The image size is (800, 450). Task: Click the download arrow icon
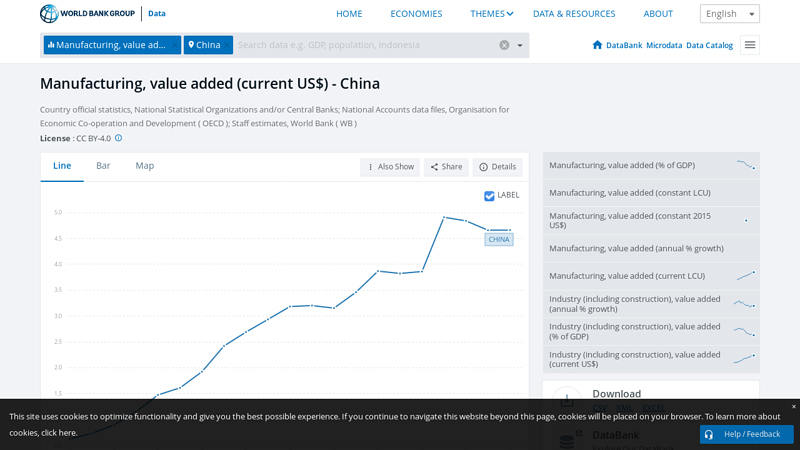tap(566, 400)
